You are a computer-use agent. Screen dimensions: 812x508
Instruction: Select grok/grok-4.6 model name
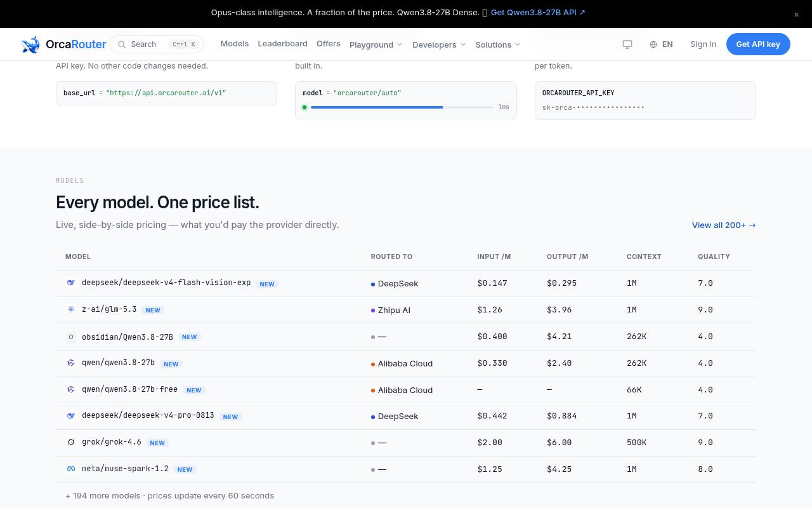112,442
